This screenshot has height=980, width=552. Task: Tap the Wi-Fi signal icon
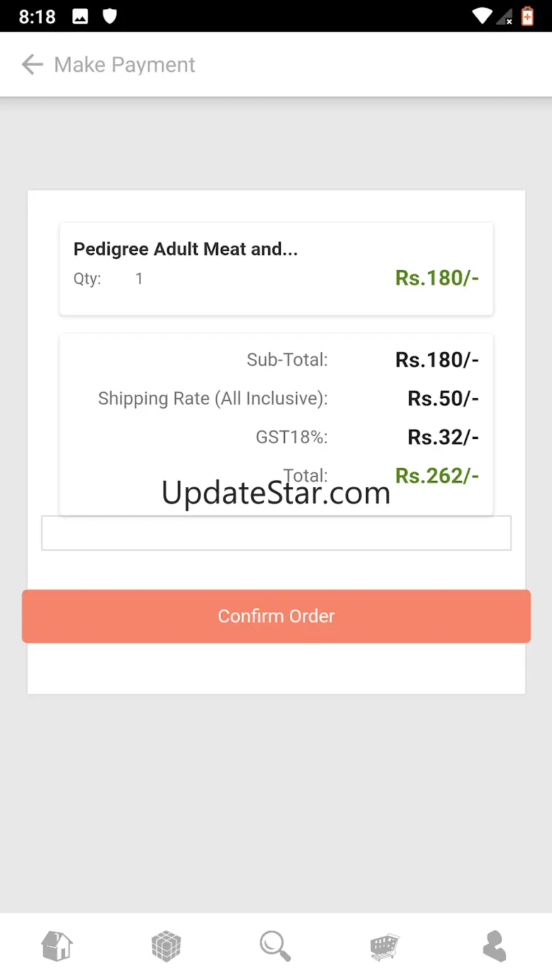[x=483, y=16]
